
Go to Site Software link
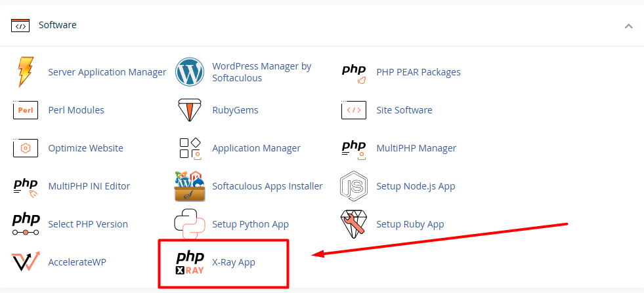pyautogui.click(x=404, y=110)
